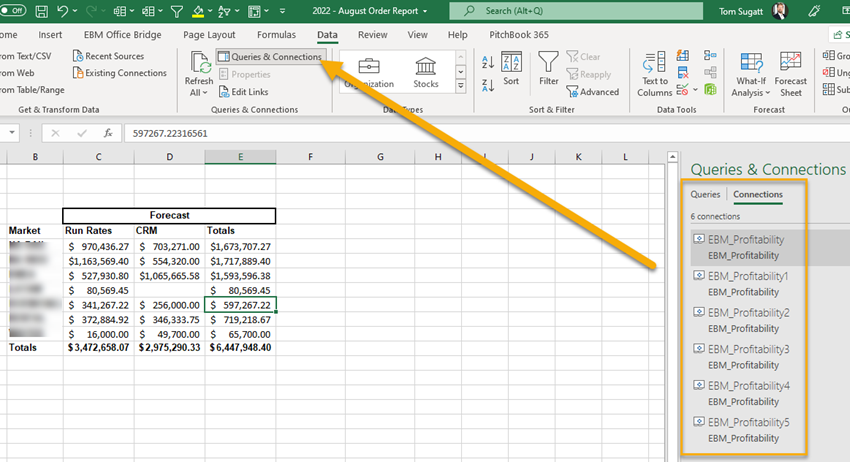
Task: Sort A to Z ascending
Action: [488, 62]
